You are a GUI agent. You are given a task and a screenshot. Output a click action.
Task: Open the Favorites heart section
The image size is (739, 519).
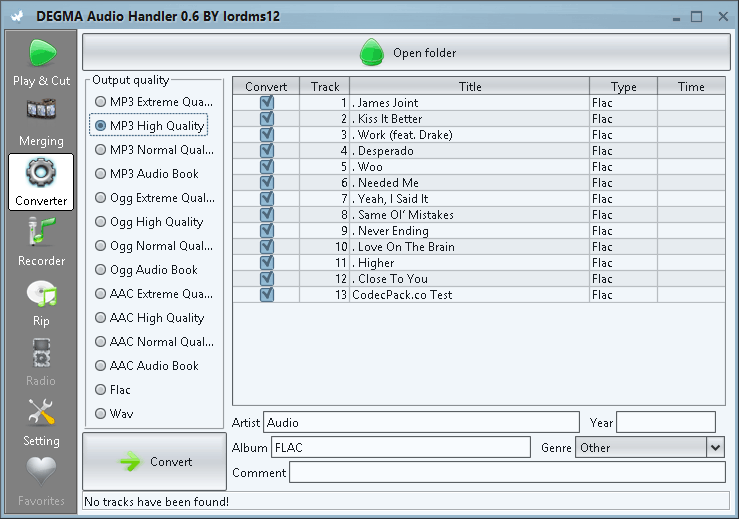(x=41, y=482)
